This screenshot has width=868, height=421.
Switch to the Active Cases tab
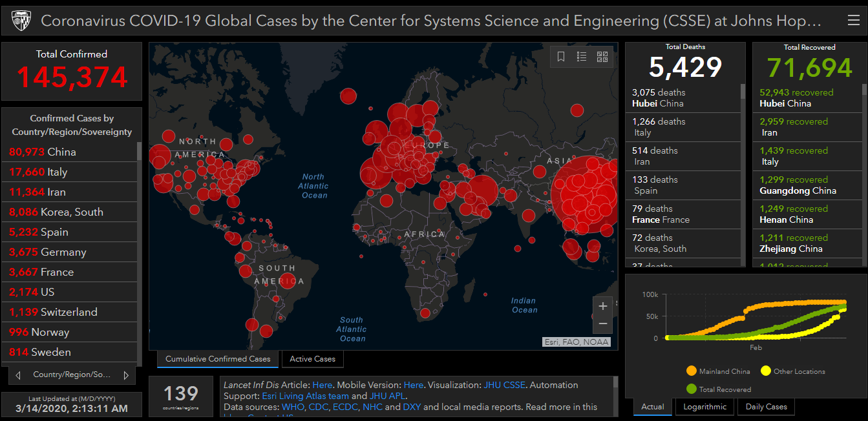click(x=313, y=359)
